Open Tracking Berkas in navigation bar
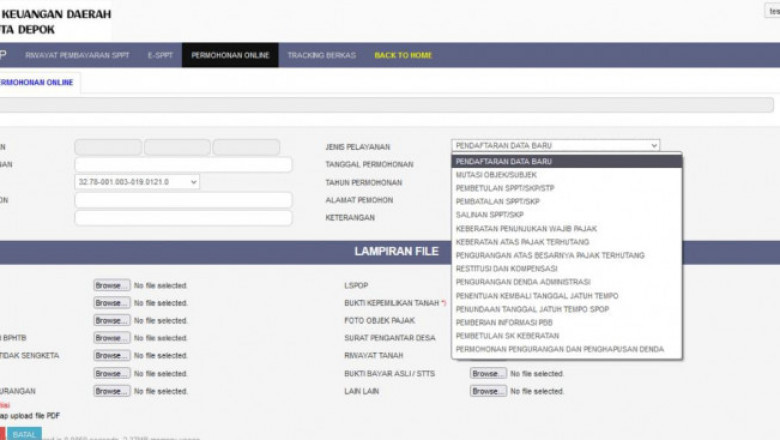The height and width of the screenshot is (440, 780). click(x=321, y=56)
